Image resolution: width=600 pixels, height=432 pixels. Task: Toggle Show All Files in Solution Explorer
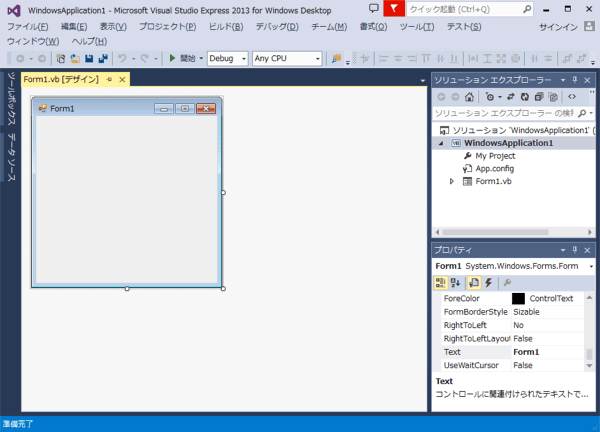pos(553,97)
